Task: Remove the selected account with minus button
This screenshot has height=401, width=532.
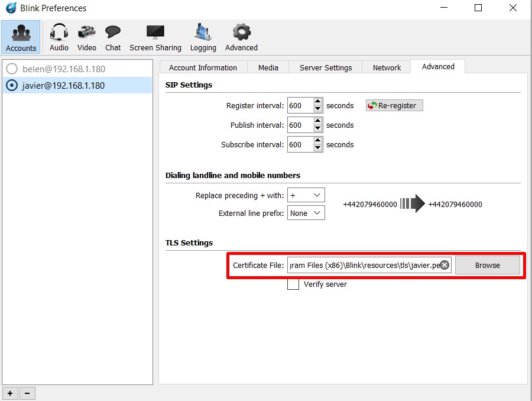Action: pos(27,393)
